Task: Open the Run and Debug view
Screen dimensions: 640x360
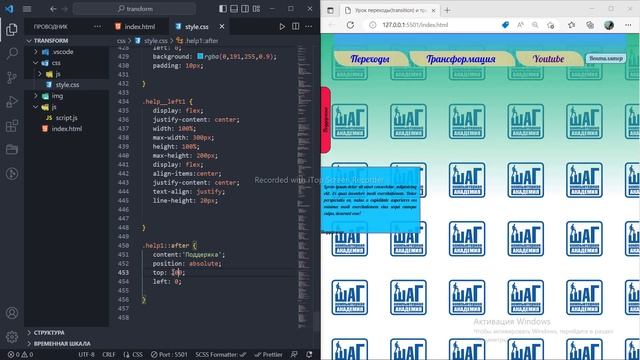Action: [12, 101]
